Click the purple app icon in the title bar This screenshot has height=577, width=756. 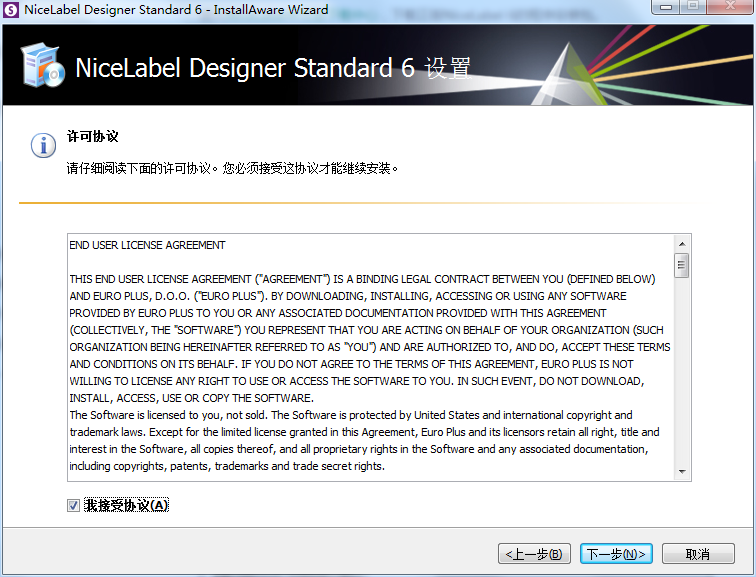coord(11,10)
